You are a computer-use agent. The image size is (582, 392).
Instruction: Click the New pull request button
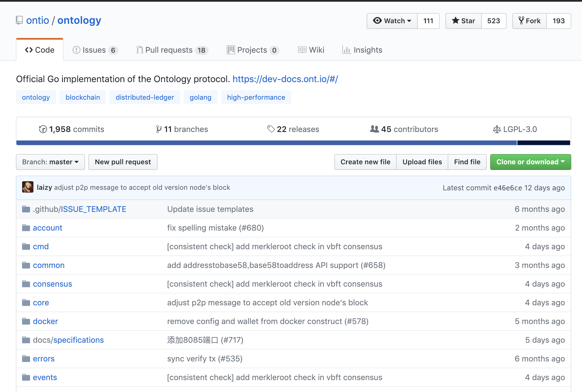coord(123,162)
